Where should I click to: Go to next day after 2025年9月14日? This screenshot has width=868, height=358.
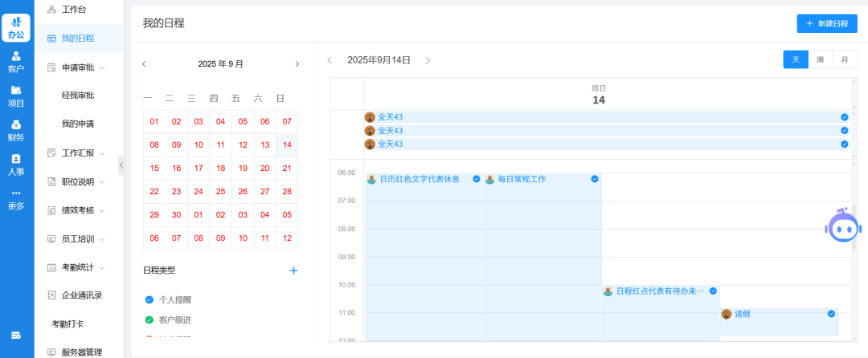click(428, 60)
